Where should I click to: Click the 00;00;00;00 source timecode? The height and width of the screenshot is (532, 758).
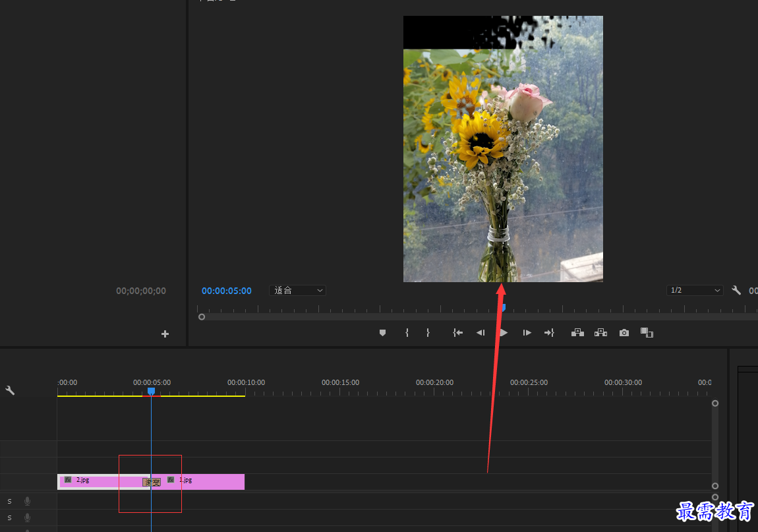pos(140,291)
